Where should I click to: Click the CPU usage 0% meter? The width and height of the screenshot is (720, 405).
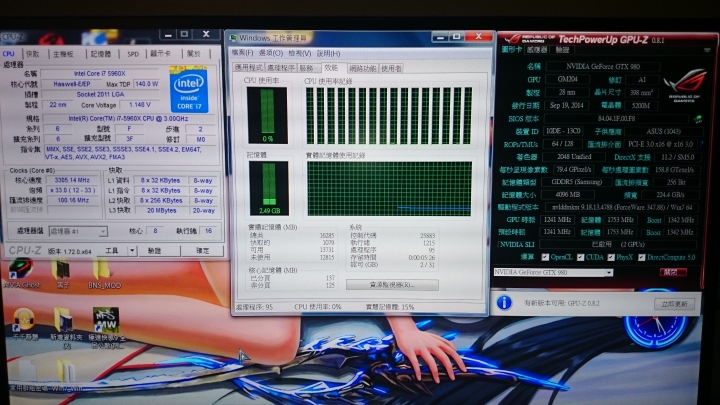267,115
